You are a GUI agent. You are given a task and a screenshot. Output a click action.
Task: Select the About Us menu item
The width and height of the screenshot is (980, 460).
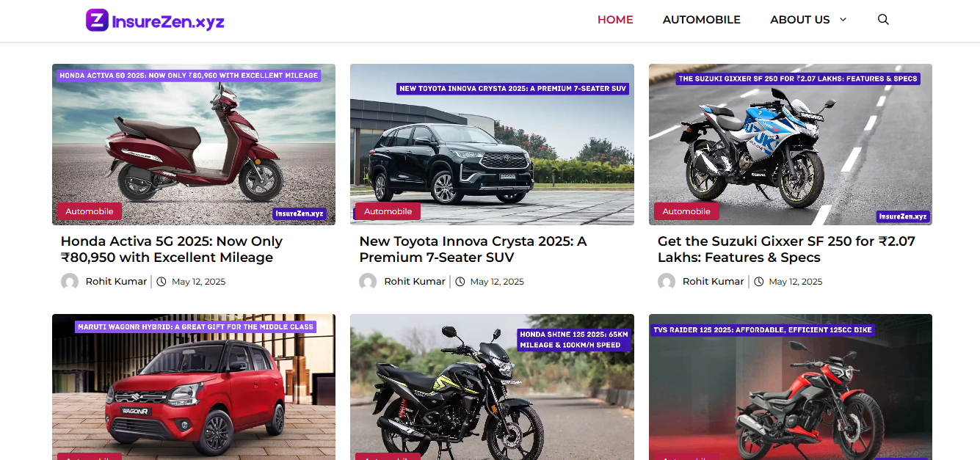[799, 20]
